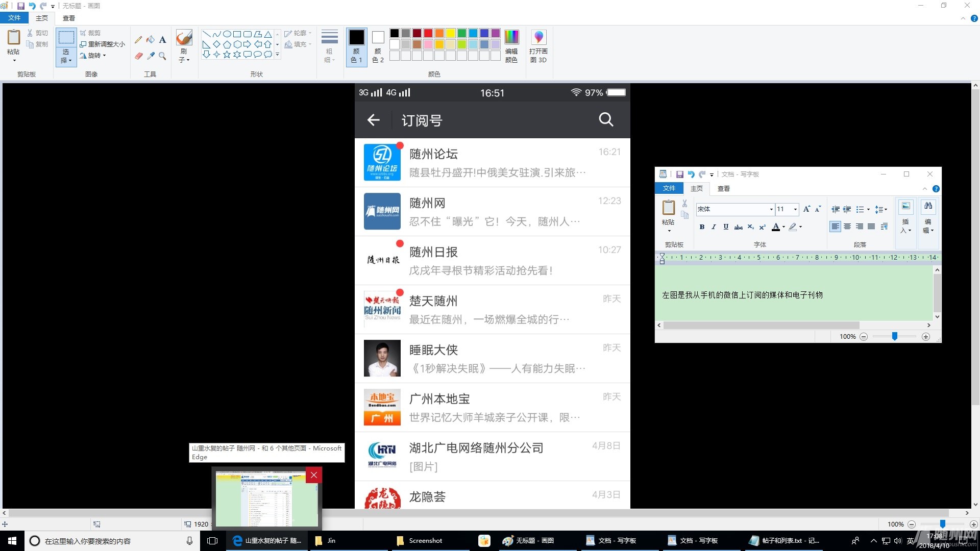This screenshot has width=980, height=551.
Task: Select the Eraser tool in Paint
Action: pyautogui.click(x=138, y=56)
